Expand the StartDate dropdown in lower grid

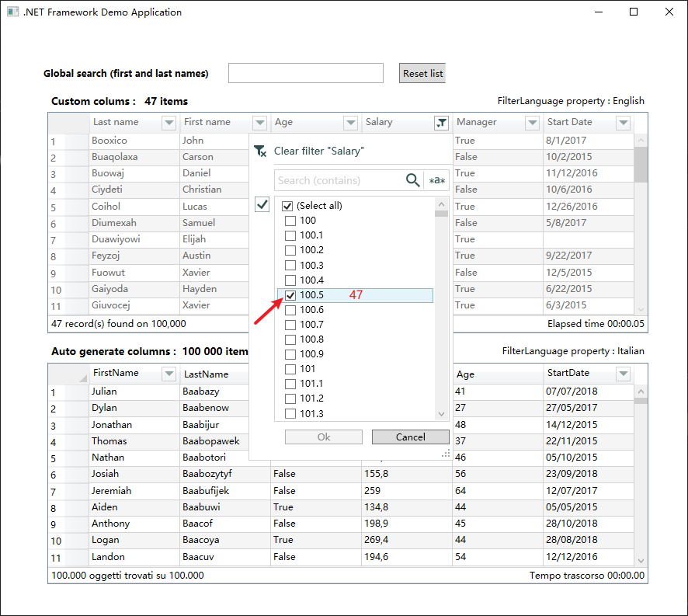(623, 374)
